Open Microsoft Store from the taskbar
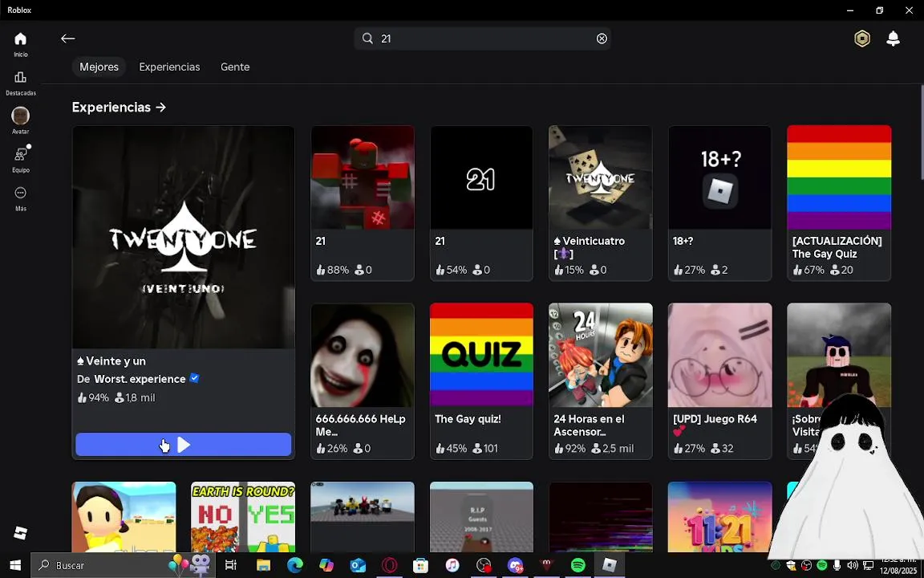The width and height of the screenshot is (924, 578). 421,565
